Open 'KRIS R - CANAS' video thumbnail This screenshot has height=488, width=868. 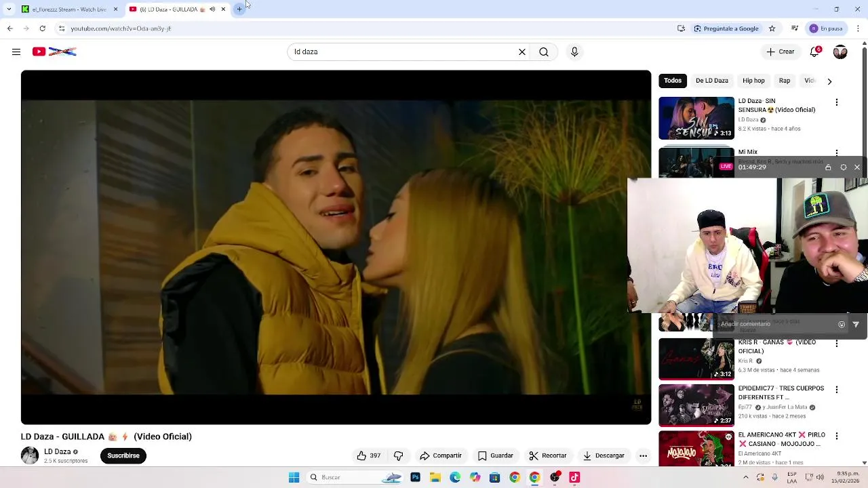[x=696, y=359]
